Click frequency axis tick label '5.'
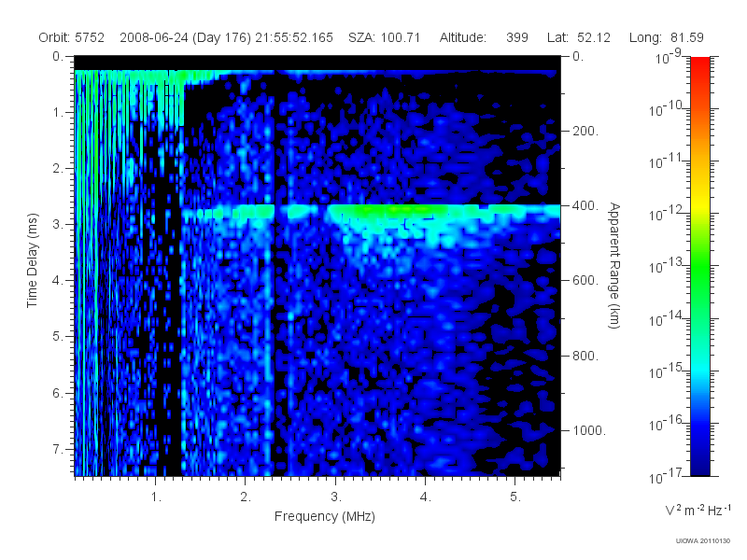747x560 pixels. pyautogui.click(x=515, y=497)
